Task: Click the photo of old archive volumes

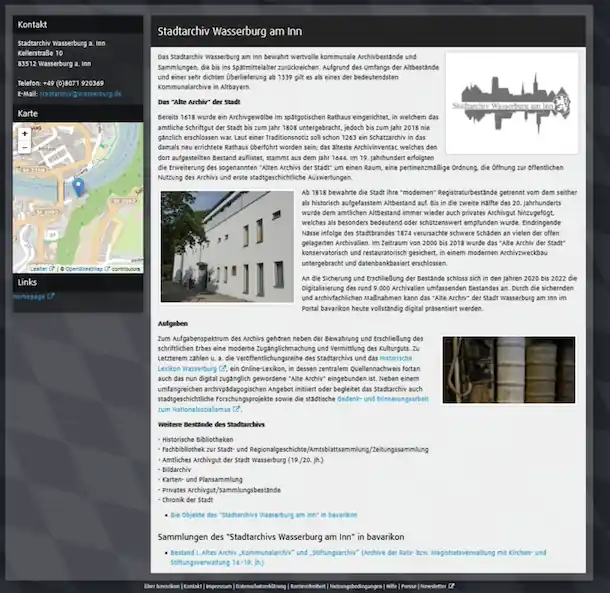Action: coord(508,370)
